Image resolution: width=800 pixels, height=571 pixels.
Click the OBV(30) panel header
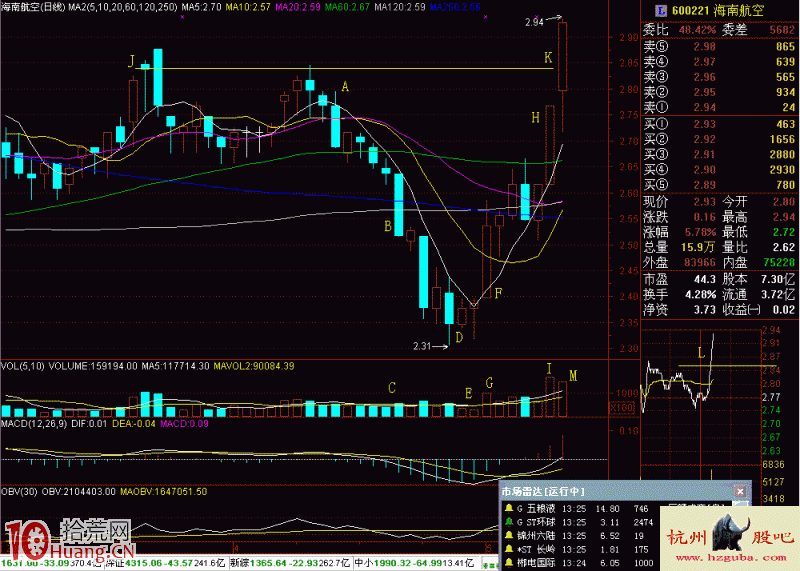tap(19, 491)
